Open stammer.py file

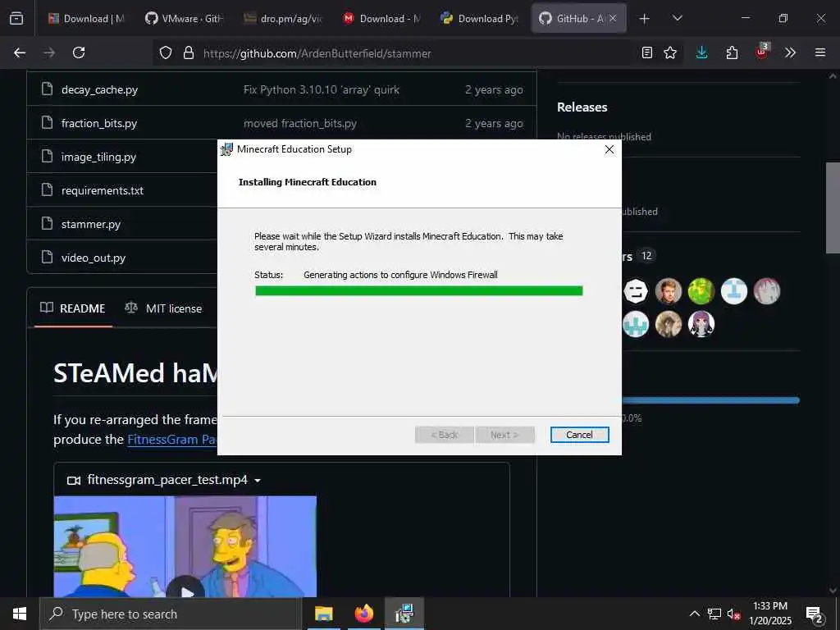tap(90, 224)
